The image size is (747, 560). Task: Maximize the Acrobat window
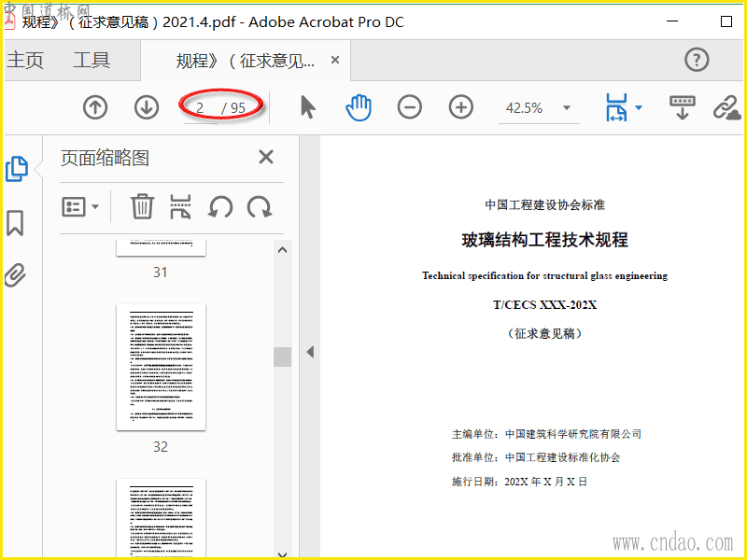click(x=726, y=21)
